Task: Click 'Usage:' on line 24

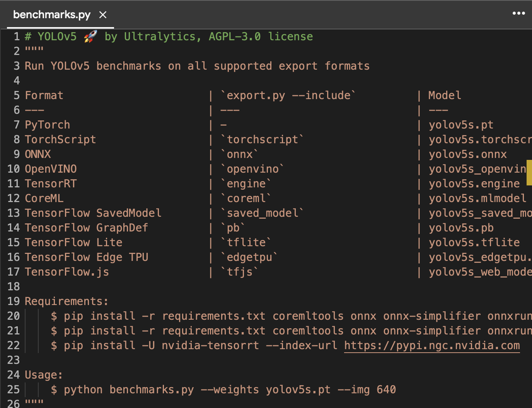Action: click(x=44, y=375)
